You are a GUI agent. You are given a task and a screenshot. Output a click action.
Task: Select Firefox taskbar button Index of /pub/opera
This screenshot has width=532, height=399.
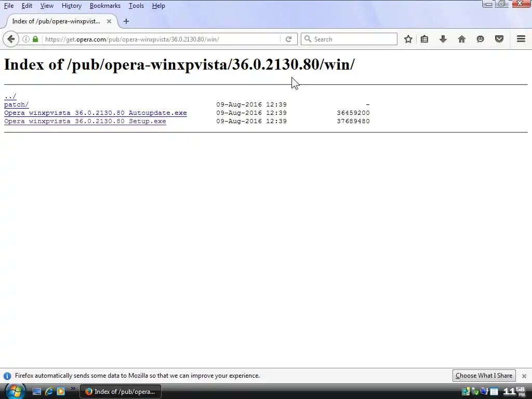pyautogui.click(x=121, y=392)
